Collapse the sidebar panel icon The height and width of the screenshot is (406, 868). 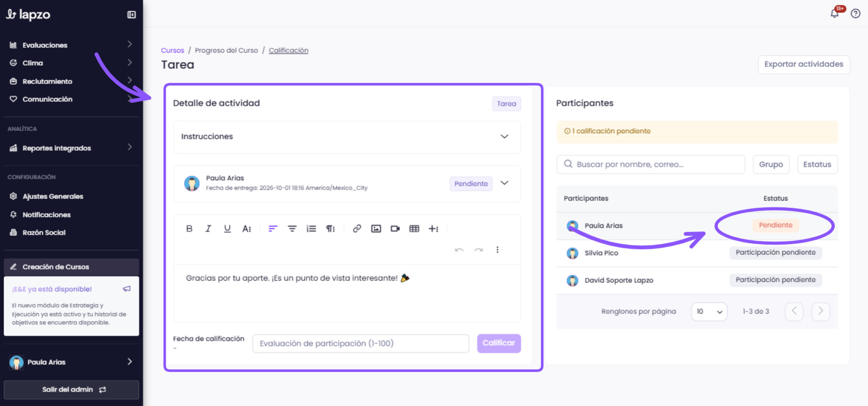point(132,15)
